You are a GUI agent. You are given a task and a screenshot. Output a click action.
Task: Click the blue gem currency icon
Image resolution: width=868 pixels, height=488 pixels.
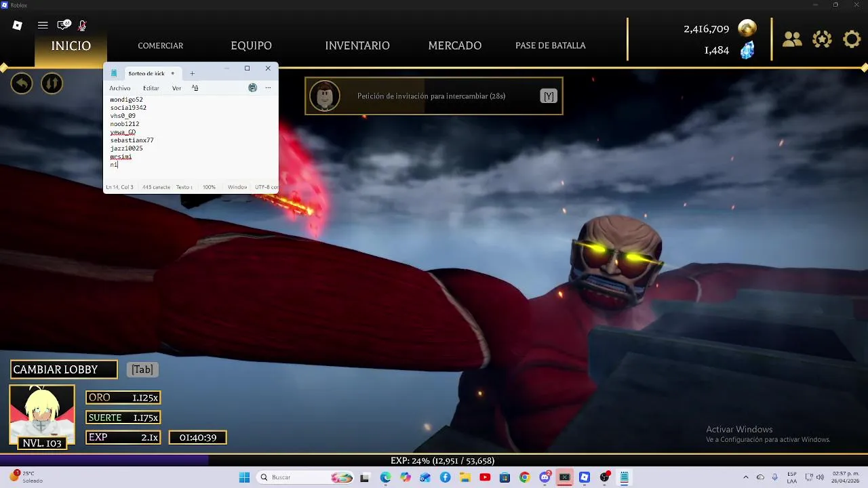[747, 50]
